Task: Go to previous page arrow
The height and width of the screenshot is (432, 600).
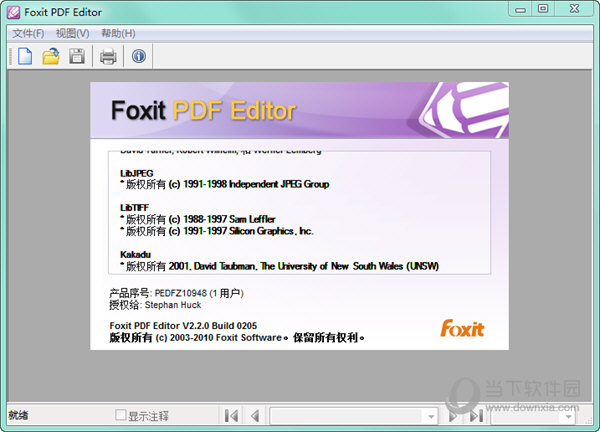Action: tap(255, 416)
